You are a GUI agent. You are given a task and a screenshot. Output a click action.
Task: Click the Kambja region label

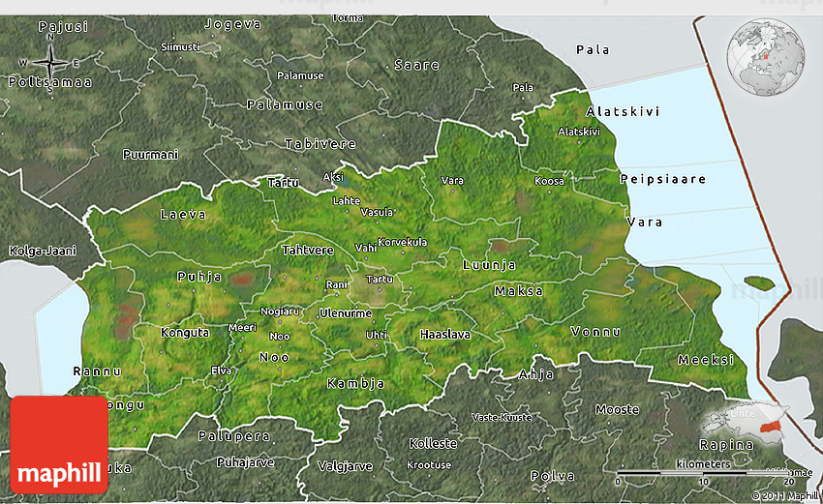[x=356, y=383]
